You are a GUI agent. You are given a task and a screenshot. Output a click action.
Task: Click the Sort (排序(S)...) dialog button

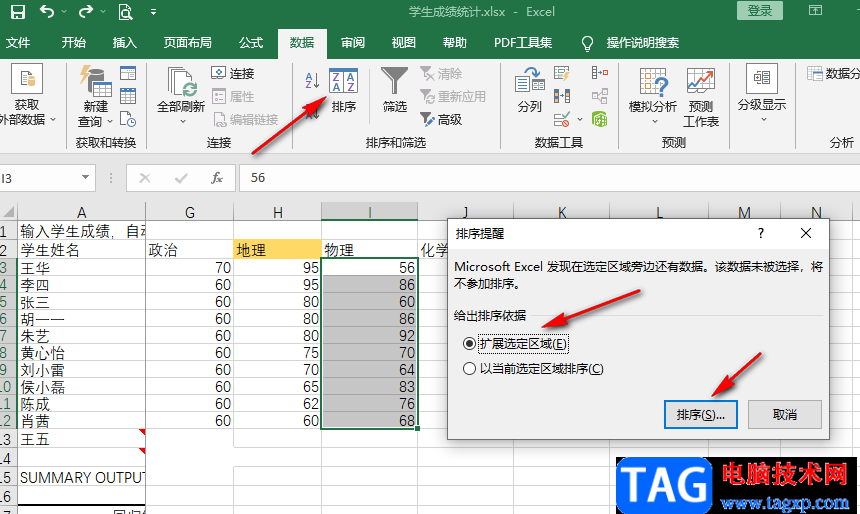[x=700, y=415]
